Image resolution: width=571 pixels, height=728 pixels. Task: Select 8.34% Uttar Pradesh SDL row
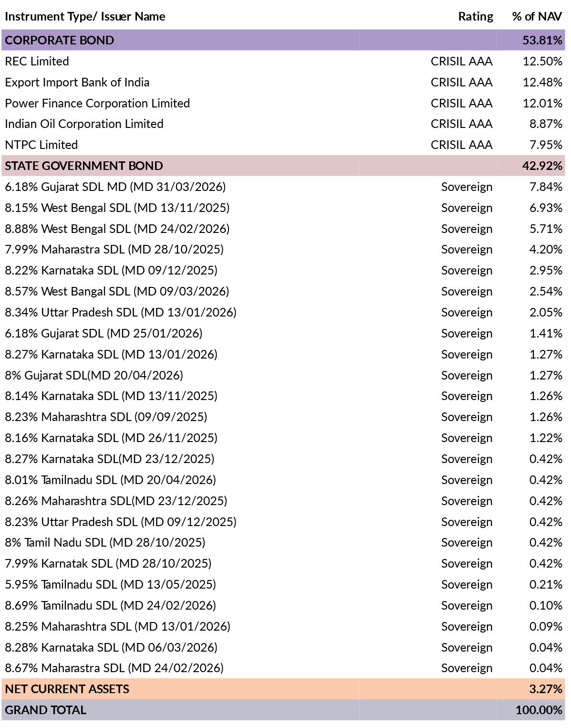(x=283, y=312)
